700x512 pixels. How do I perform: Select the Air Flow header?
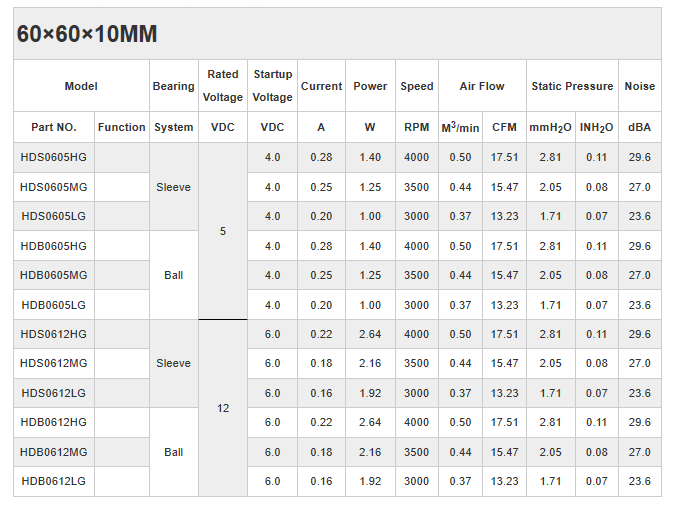pos(482,86)
